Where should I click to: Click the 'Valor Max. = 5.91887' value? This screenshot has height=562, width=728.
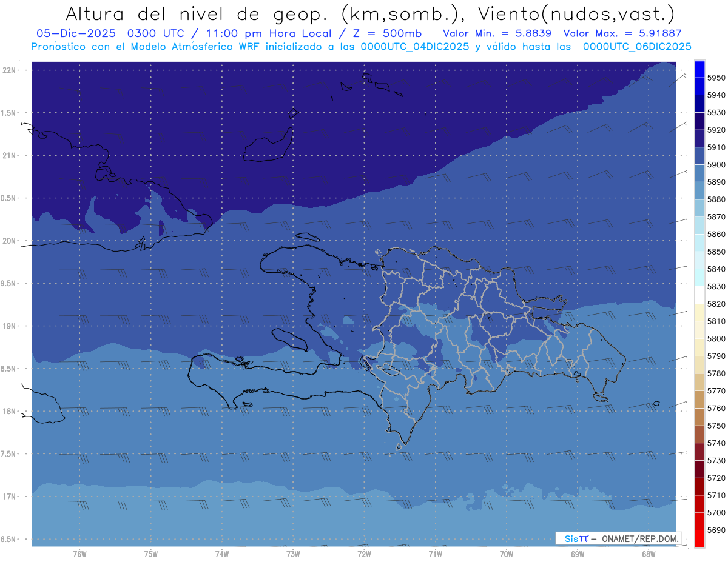[622, 33]
